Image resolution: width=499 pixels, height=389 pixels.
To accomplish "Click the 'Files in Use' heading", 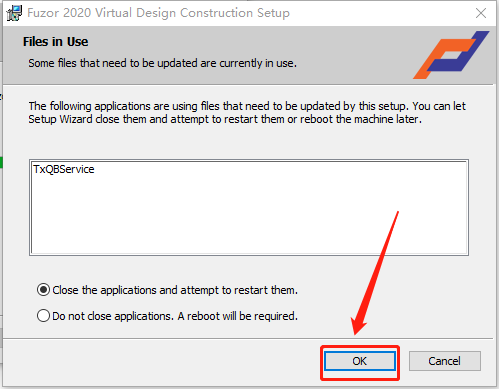I will tap(55, 42).
